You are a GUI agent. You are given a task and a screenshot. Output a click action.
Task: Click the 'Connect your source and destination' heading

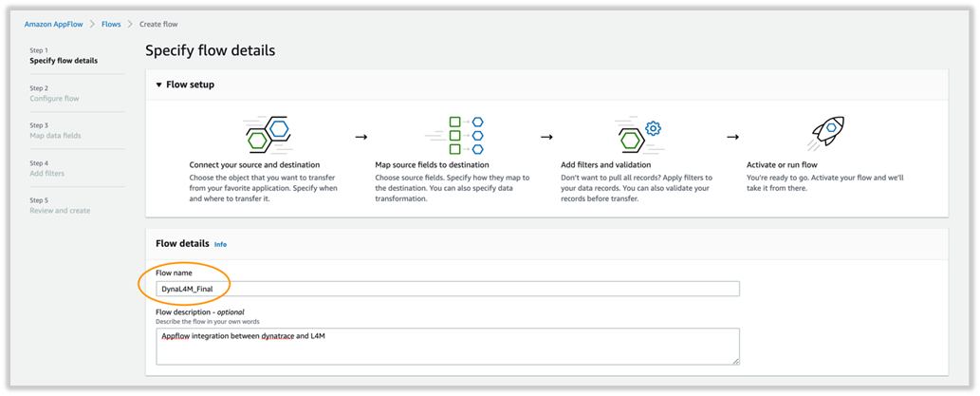pyautogui.click(x=254, y=165)
